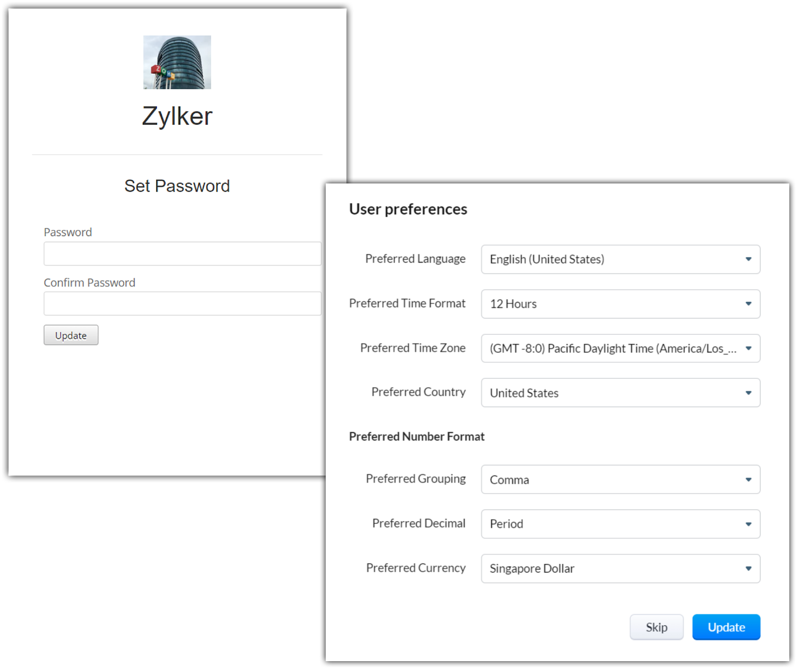Click the arrow icon of Preferred Language
Image resolution: width=798 pixels, height=672 pixels.
coord(748,259)
